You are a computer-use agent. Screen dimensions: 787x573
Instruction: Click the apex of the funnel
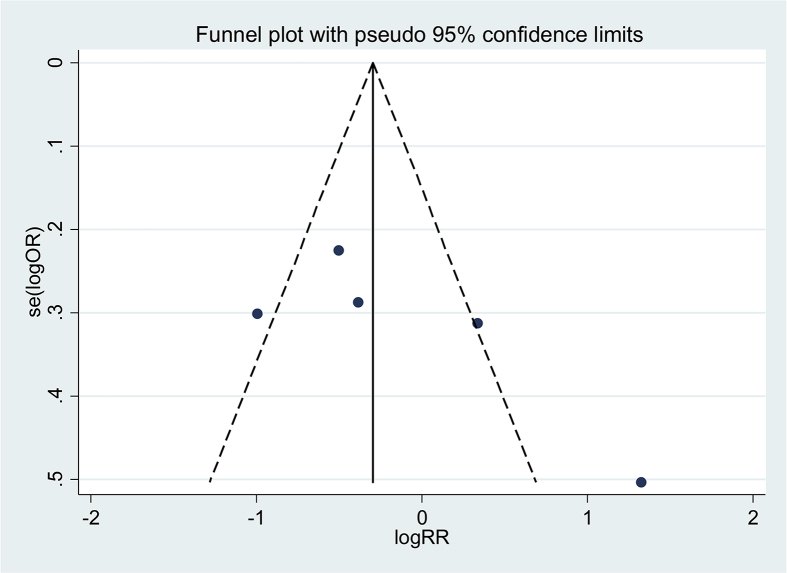coord(373,64)
